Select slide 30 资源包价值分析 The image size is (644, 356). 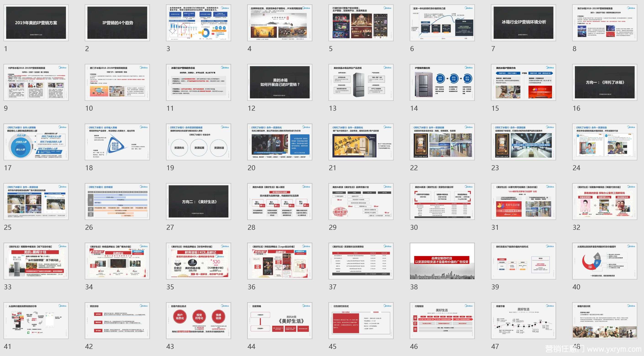click(x=442, y=202)
